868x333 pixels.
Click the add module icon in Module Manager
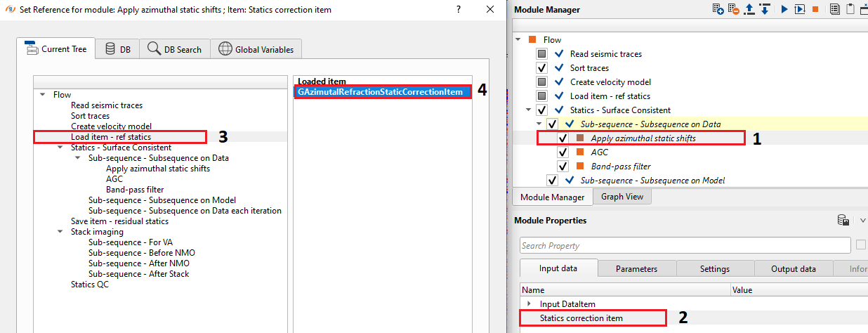718,9
